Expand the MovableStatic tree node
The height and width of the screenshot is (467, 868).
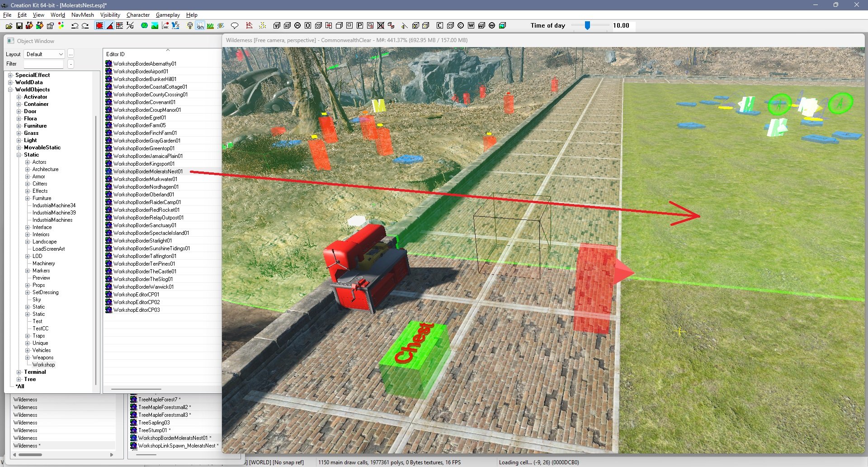pyautogui.click(x=19, y=148)
